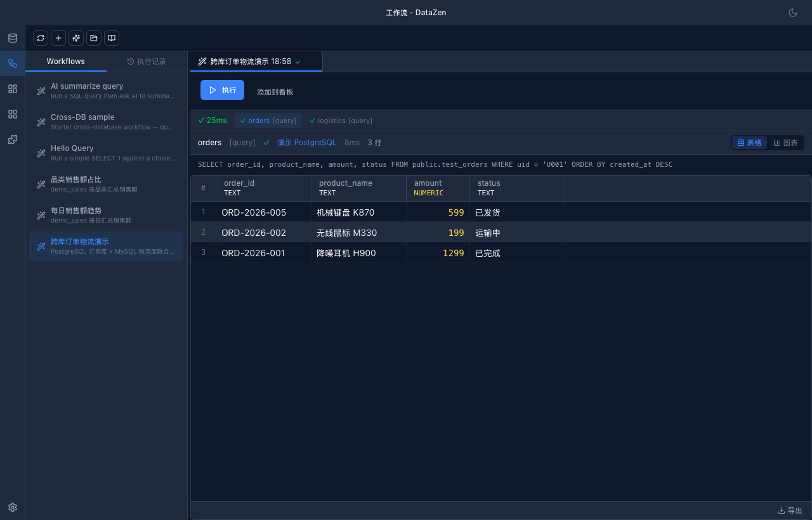This screenshot has width=812, height=520.
Task: Open the dashboard sidebar icon
Action: [x=13, y=89]
